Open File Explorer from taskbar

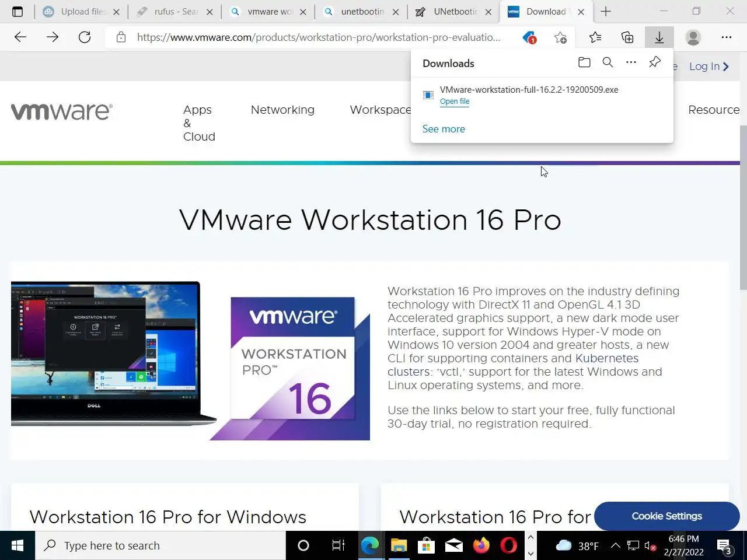click(x=399, y=545)
